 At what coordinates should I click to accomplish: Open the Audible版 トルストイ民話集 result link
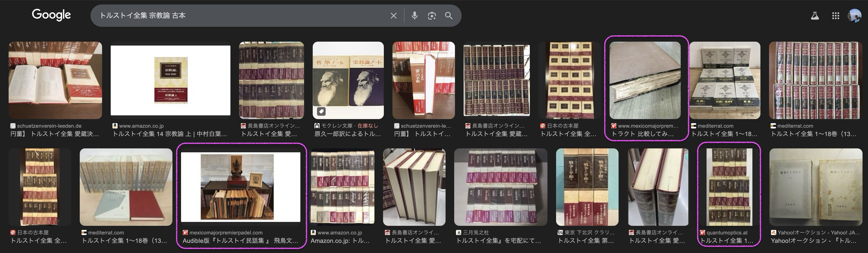[x=240, y=241]
